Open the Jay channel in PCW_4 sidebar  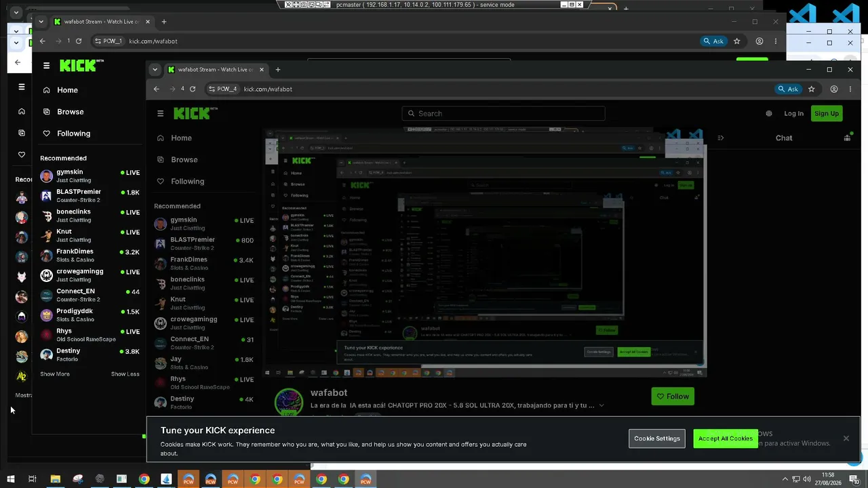pos(204,363)
